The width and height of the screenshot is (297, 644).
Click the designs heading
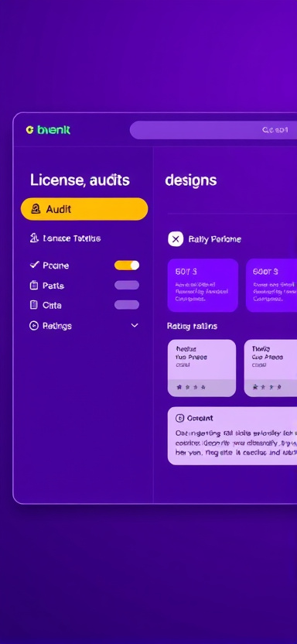(x=191, y=180)
